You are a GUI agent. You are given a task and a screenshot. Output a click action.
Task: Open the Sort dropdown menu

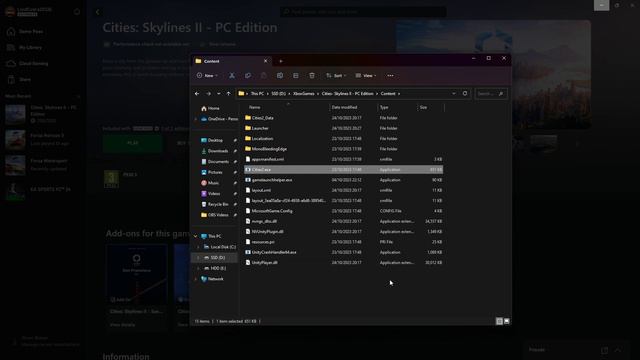click(x=336, y=76)
